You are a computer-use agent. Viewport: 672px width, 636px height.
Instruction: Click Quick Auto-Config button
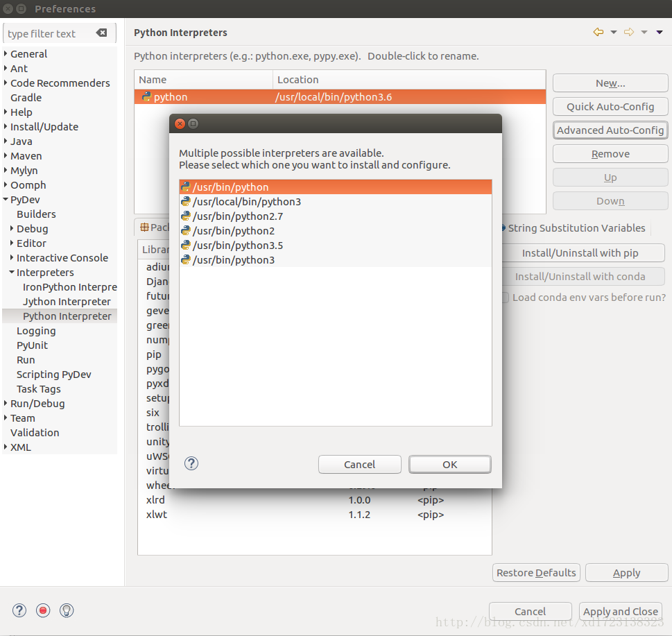(x=610, y=107)
